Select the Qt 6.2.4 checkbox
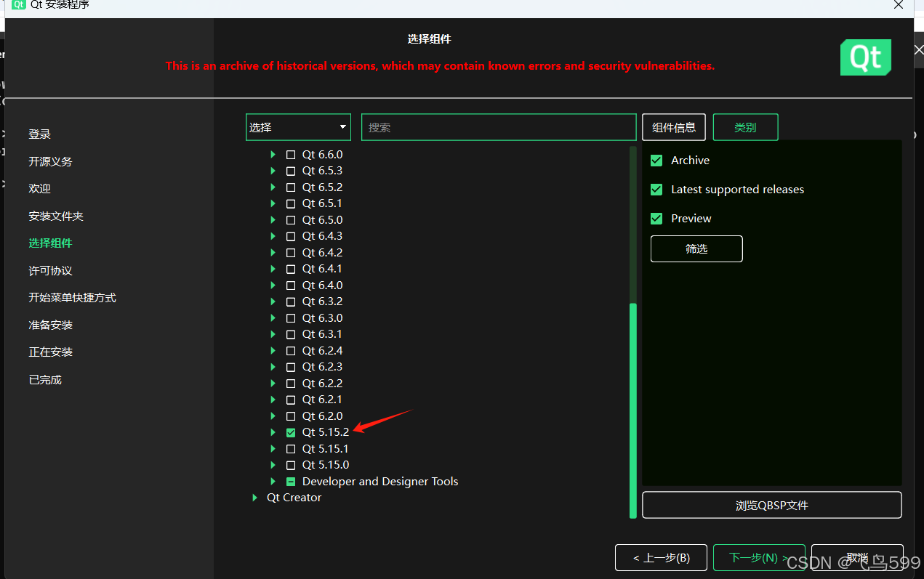The image size is (924, 579). coord(291,351)
